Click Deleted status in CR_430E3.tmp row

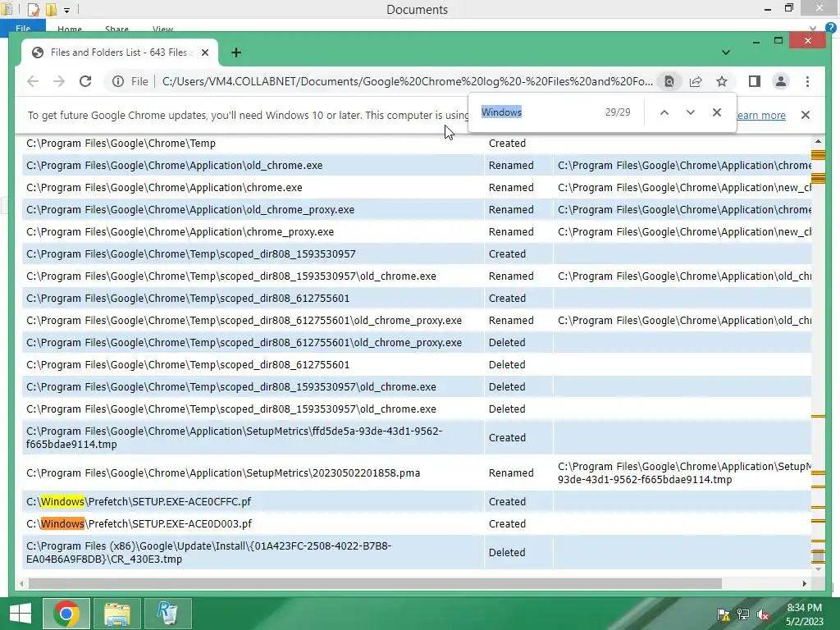pos(507,552)
